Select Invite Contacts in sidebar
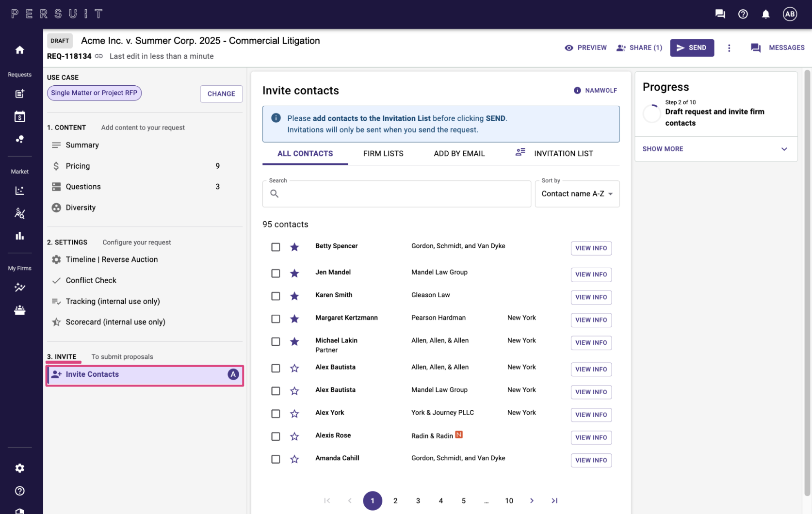 (145, 375)
